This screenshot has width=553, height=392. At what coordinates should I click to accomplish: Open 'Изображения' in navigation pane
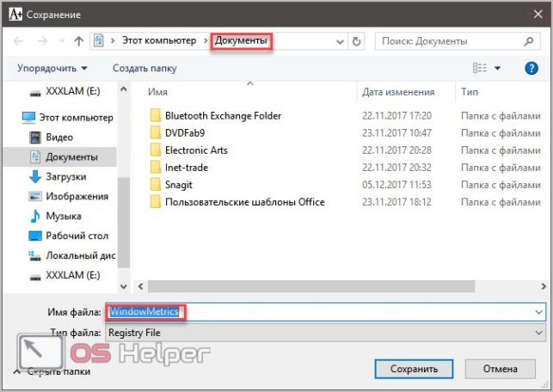tap(69, 196)
